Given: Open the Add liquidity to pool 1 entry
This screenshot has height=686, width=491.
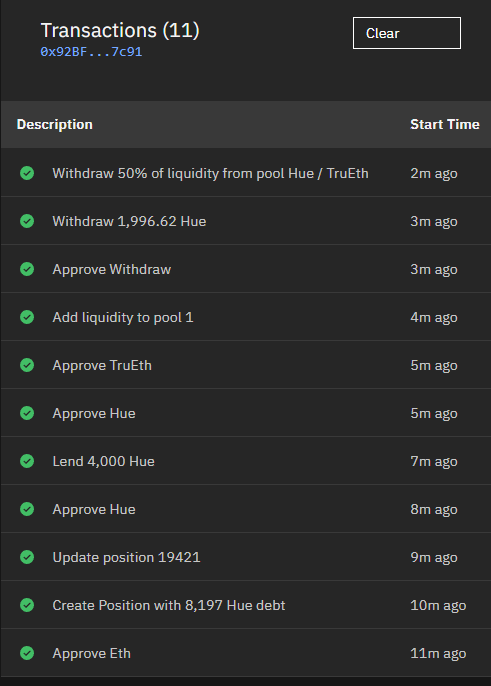Looking at the screenshot, I should pos(246,317).
